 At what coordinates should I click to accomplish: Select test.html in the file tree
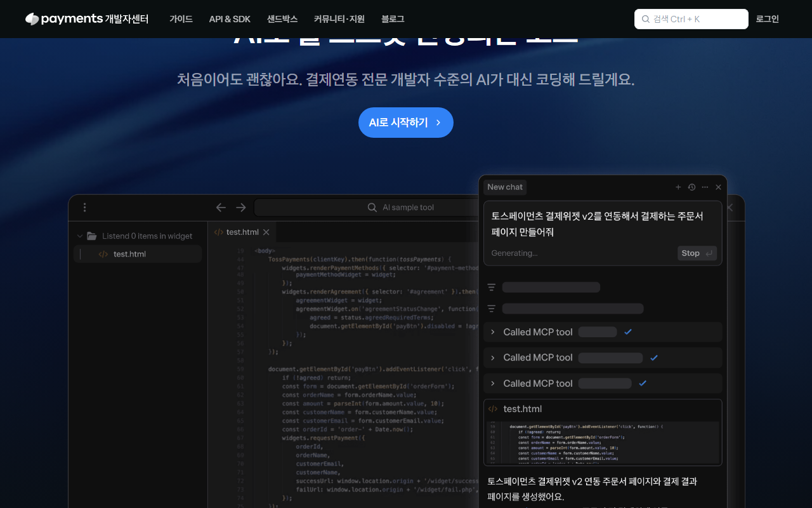[138, 254]
